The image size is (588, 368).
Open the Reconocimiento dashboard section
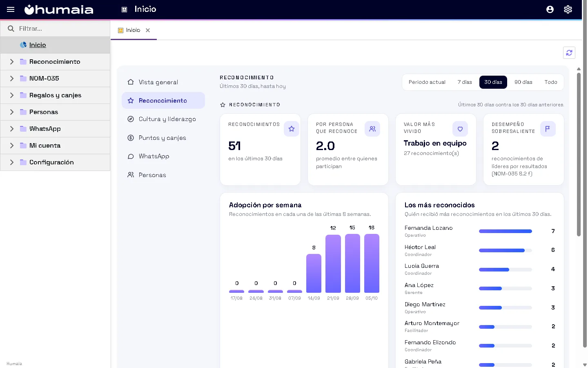click(163, 101)
